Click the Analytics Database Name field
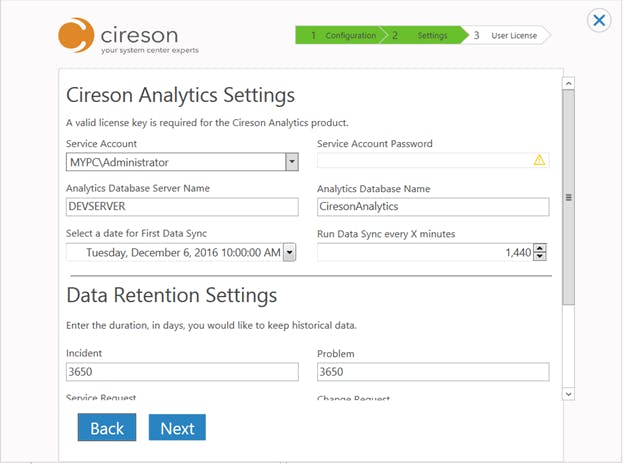624x464 pixels. [433, 207]
